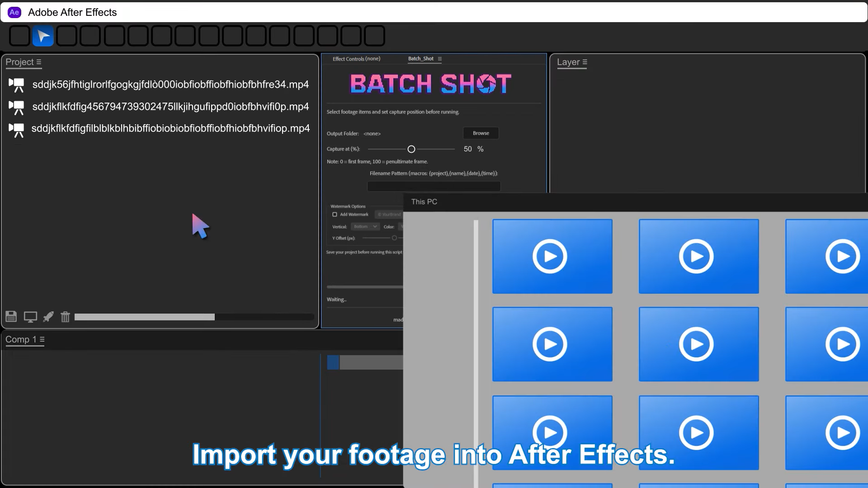Screen dimensions: 868x488
Task: Select footage item ending in fhfre34.mp4
Action: coord(170,84)
